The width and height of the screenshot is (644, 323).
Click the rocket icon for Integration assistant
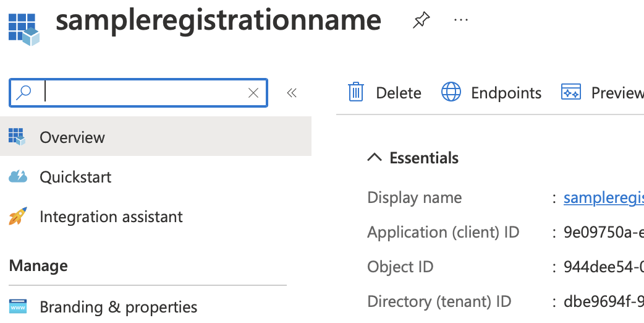[x=18, y=217]
